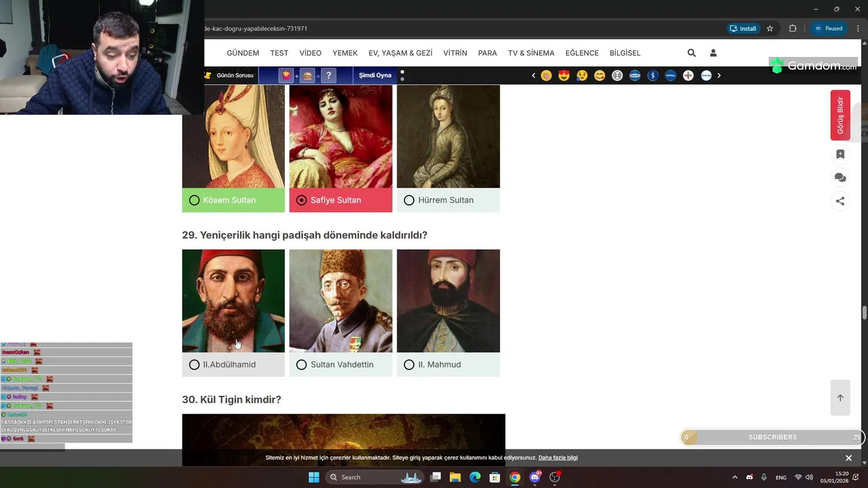Viewport: 868px width, 488px height.
Task: Click the Subscribers goal progress bar
Action: click(772, 437)
